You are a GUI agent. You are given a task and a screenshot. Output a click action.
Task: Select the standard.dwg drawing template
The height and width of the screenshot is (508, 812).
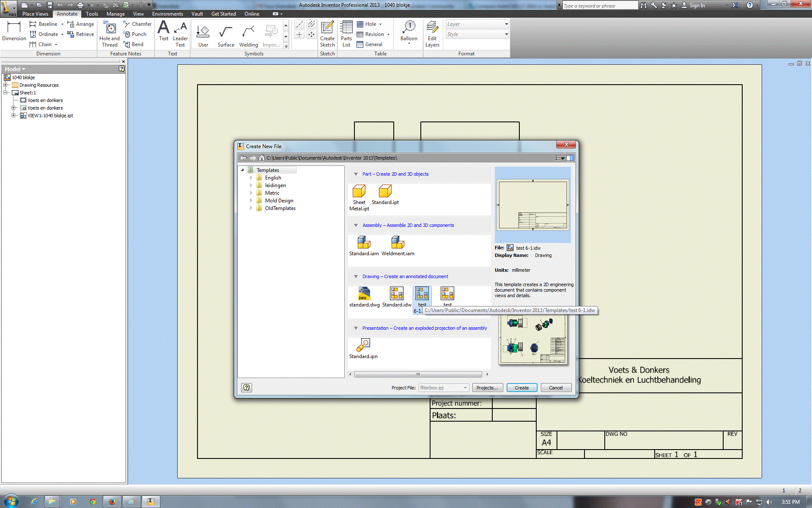tap(364, 297)
